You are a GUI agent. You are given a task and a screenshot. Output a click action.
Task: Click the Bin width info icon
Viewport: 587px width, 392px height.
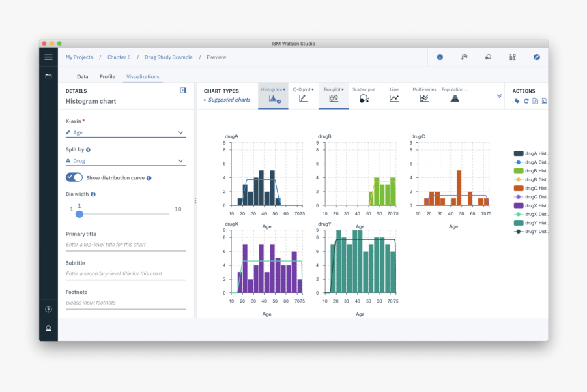coord(94,194)
